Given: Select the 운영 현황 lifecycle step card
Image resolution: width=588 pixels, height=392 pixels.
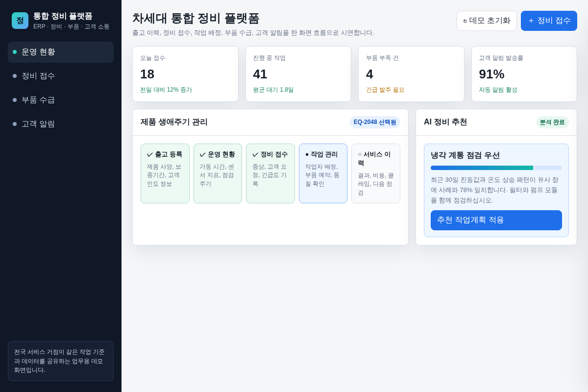Looking at the screenshot, I should click(x=218, y=173).
